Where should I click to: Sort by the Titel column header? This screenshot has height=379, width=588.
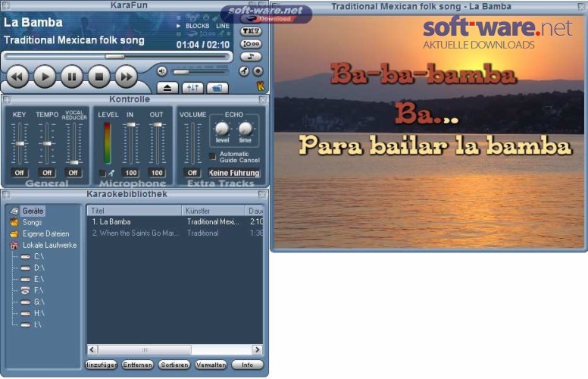[134, 211]
